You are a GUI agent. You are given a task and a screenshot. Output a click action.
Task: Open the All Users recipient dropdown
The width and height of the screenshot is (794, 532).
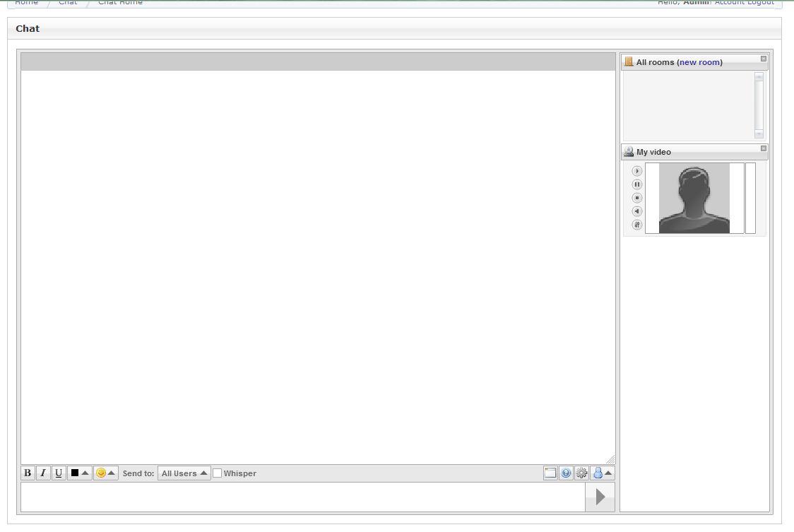click(x=184, y=473)
